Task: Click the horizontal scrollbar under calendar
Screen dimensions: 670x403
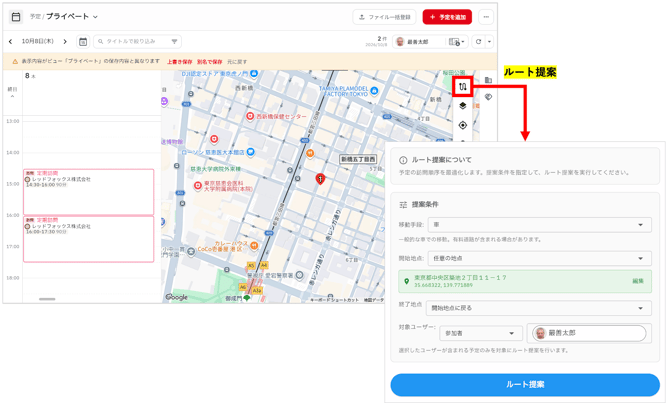Action: (x=47, y=299)
